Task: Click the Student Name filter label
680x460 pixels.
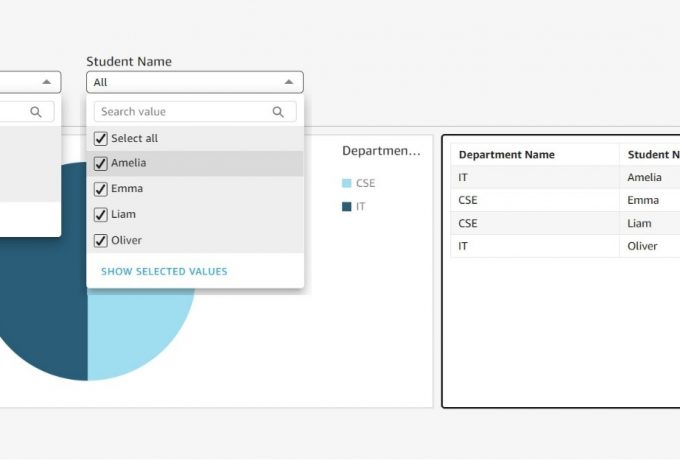Action: [x=129, y=62]
